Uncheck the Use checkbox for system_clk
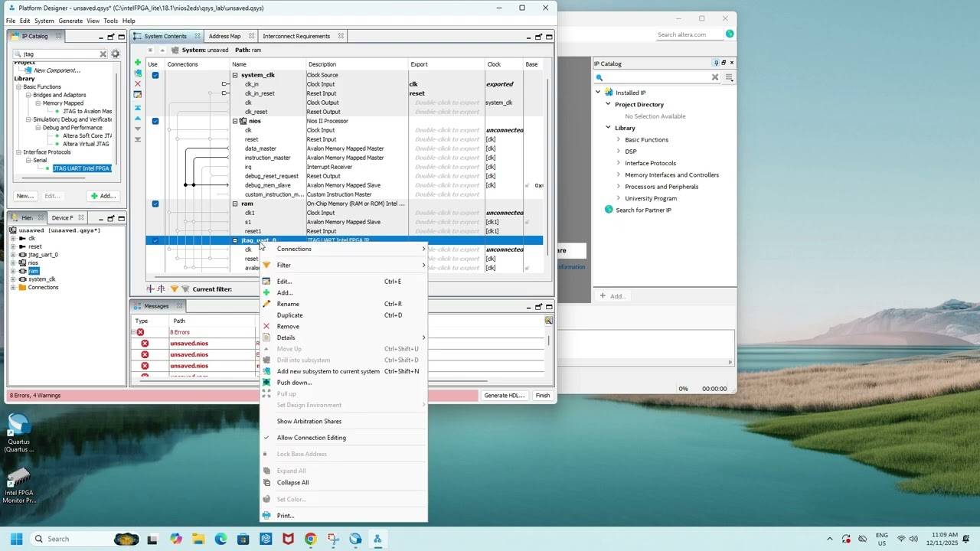 (x=155, y=75)
